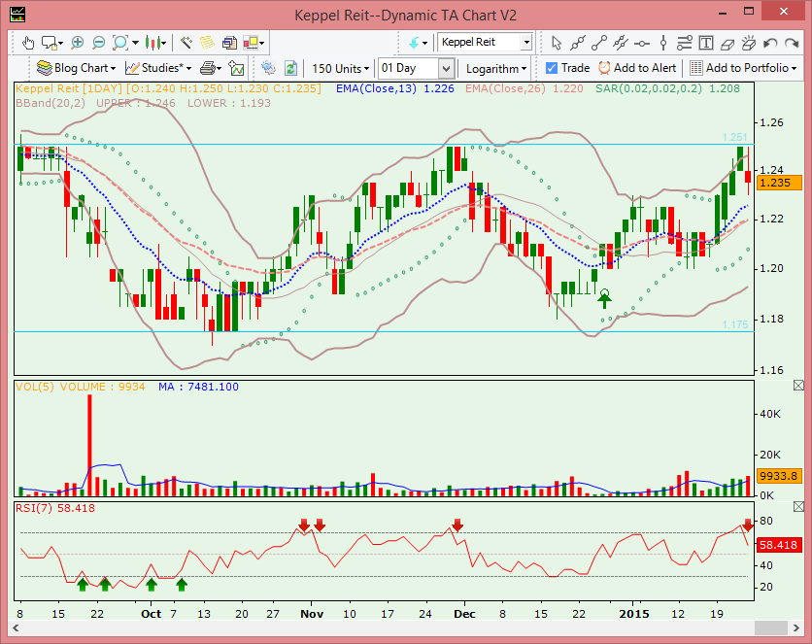812x644 pixels.
Task: Expand the candlestick chart type arrow
Action: coord(164,43)
